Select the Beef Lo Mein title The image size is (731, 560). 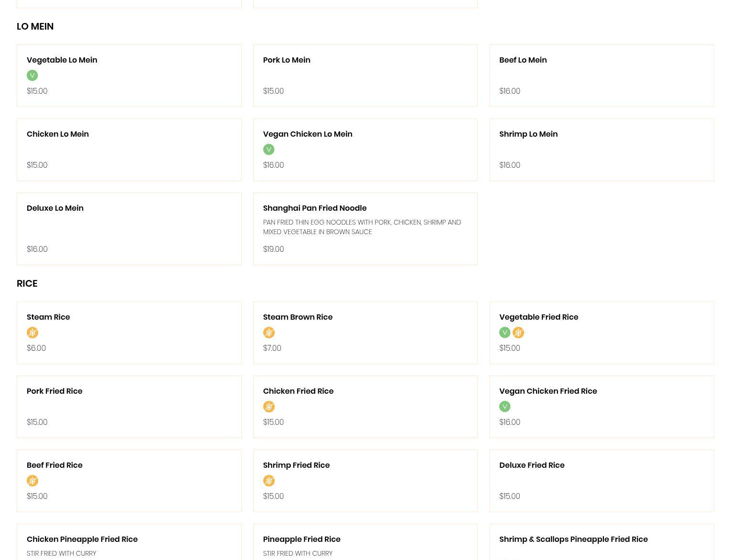point(523,60)
